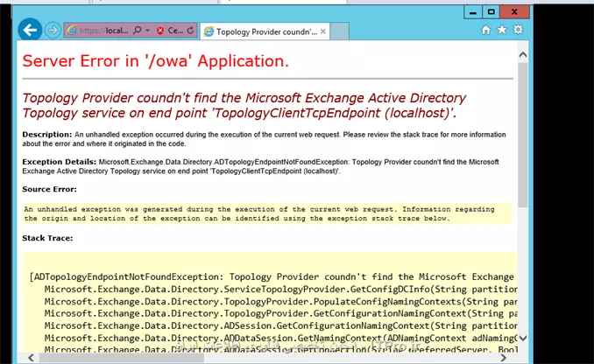Click the red certificate error shield
This screenshot has height=364, width=594.
[160, 31]
